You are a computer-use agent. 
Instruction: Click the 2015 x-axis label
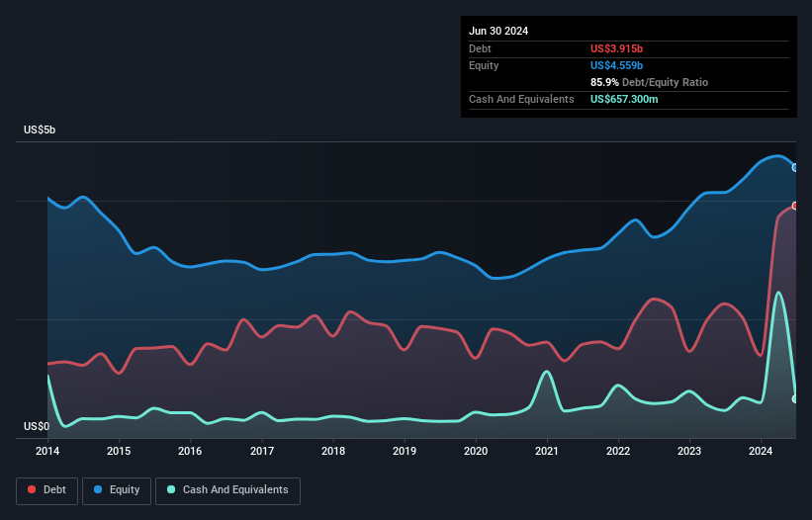coord(119,451)
